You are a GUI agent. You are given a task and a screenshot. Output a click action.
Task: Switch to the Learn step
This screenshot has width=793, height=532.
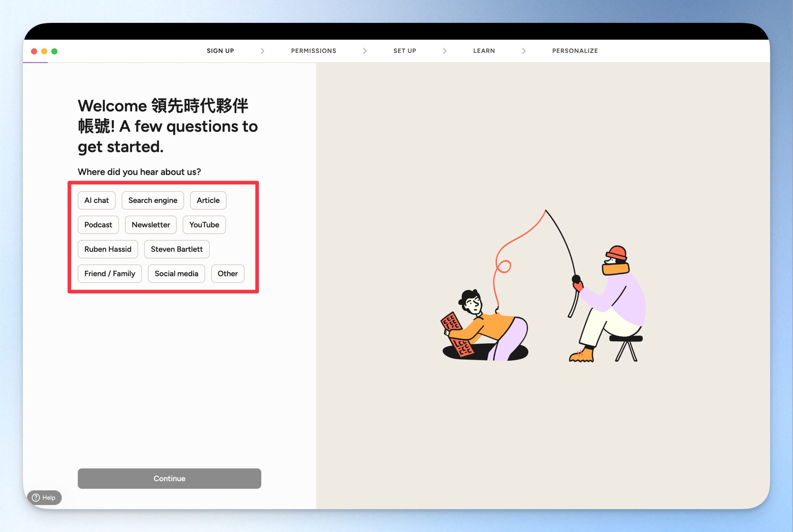pyautogui.click(x=484, y=51)
